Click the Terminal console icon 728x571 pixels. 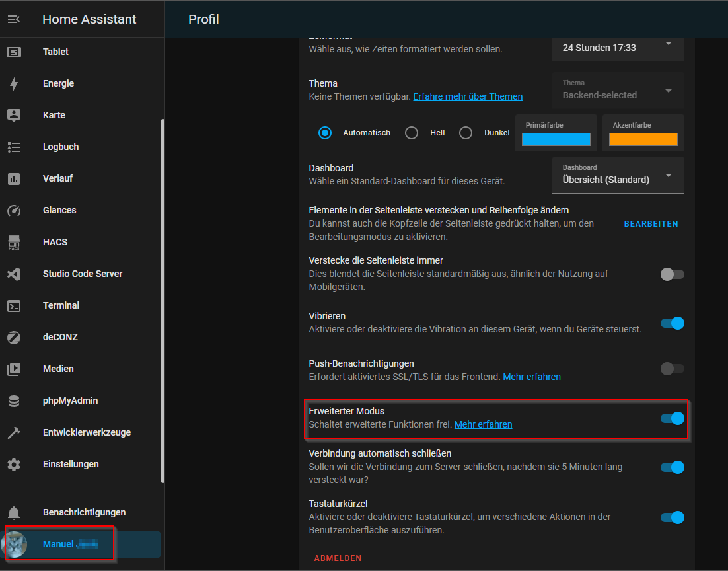pyautogui.click(x=14, y=306)
